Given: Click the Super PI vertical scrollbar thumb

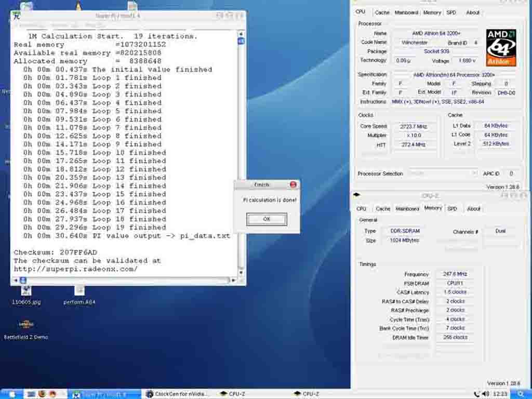Looking at the screenshot, I should (241, 41).
